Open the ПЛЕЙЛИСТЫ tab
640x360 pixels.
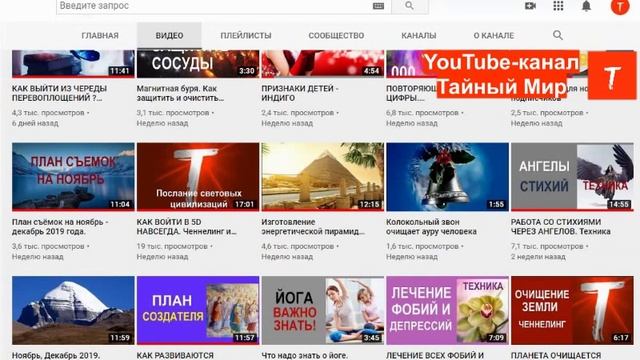click(x=246, y=36)
